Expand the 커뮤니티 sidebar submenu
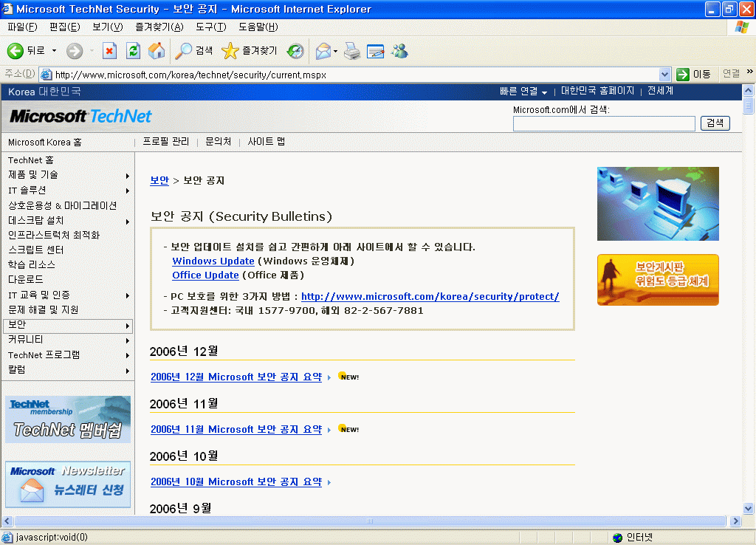 (x=127, y=340)
